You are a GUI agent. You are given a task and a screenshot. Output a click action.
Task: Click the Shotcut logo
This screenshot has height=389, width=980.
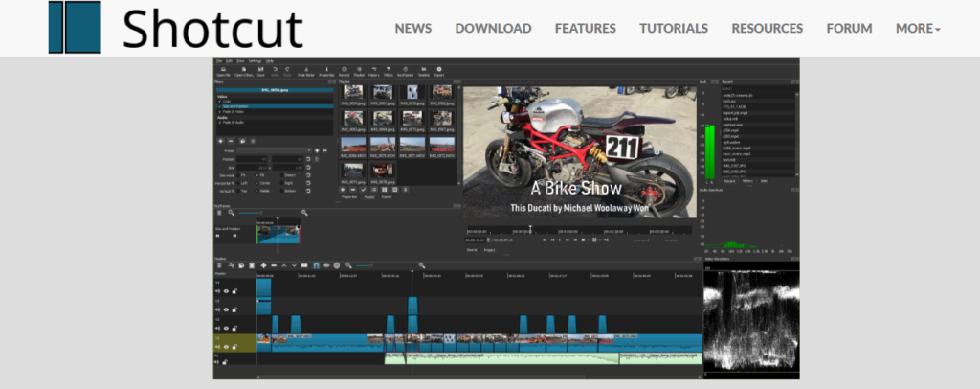176,28
